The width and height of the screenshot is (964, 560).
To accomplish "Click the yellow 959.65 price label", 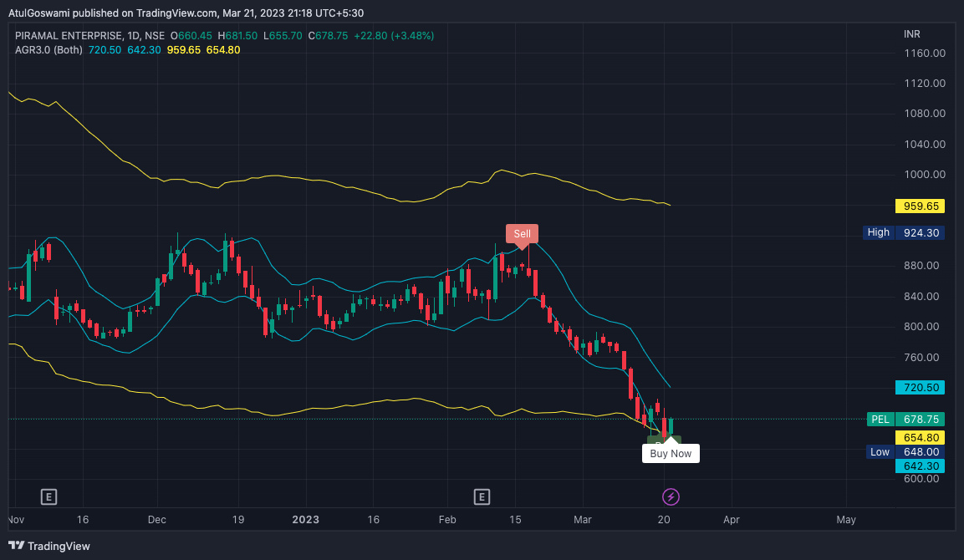I will point(921,206).
